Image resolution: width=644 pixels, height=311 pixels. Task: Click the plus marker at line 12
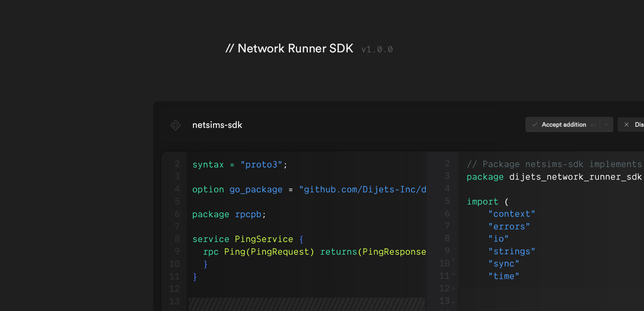(x=454, y=288)
